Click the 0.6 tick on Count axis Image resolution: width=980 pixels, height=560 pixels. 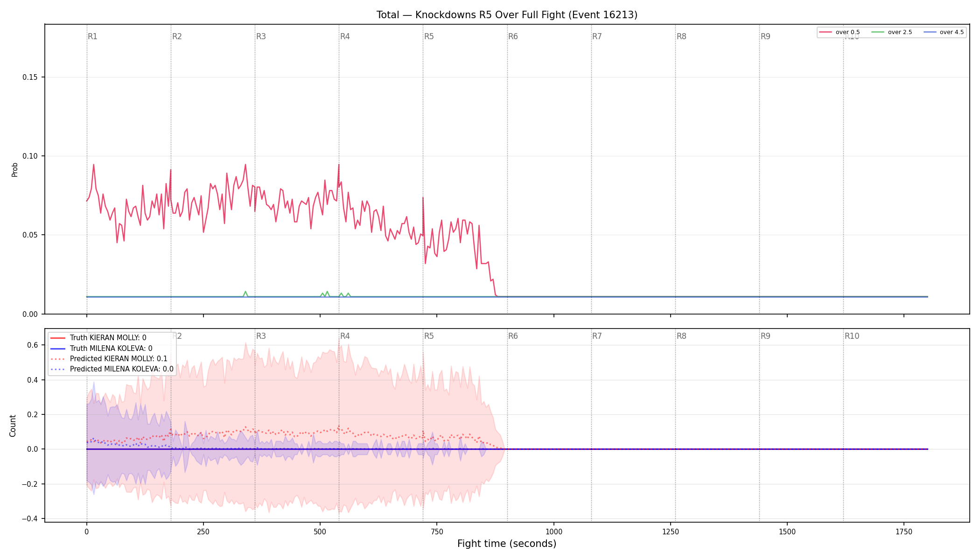33,345
